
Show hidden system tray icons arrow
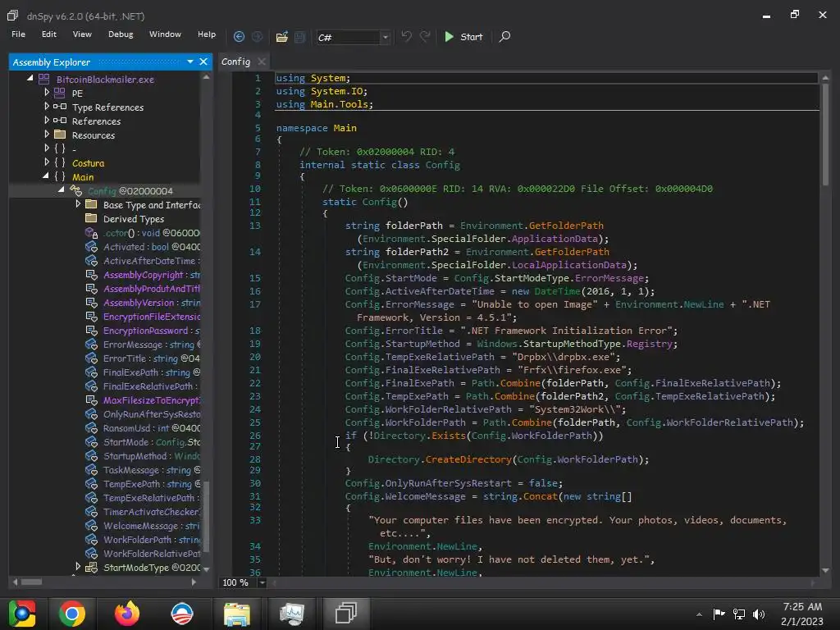pos(699,614)
